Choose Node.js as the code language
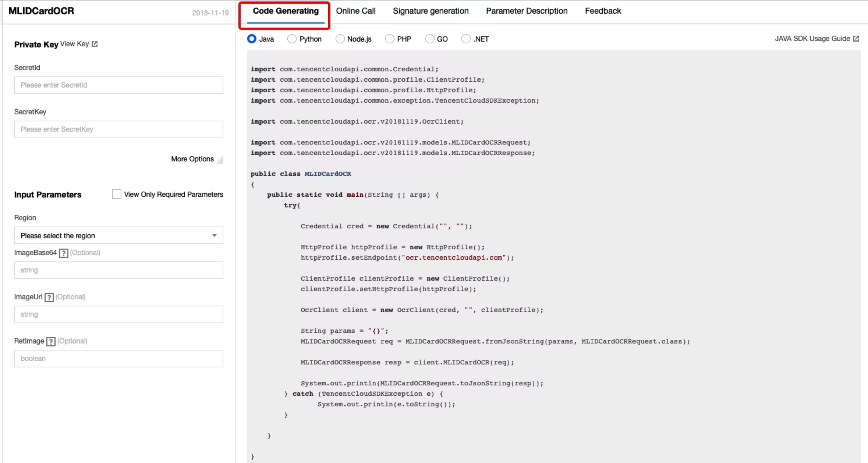 340,39
